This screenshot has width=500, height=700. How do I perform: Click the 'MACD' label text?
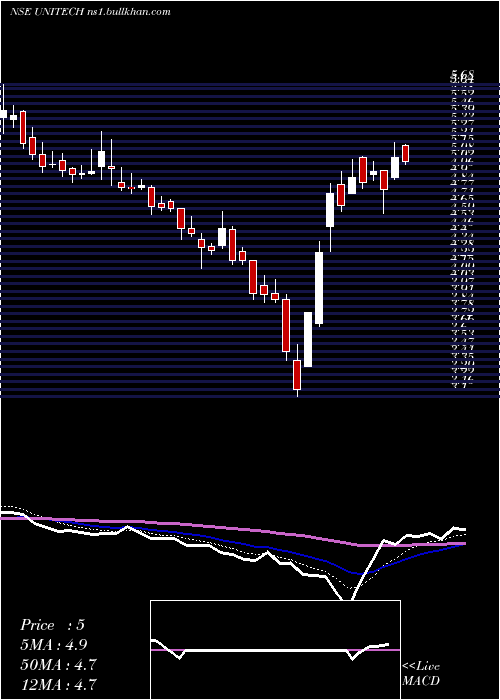click(x=421, y=681)
